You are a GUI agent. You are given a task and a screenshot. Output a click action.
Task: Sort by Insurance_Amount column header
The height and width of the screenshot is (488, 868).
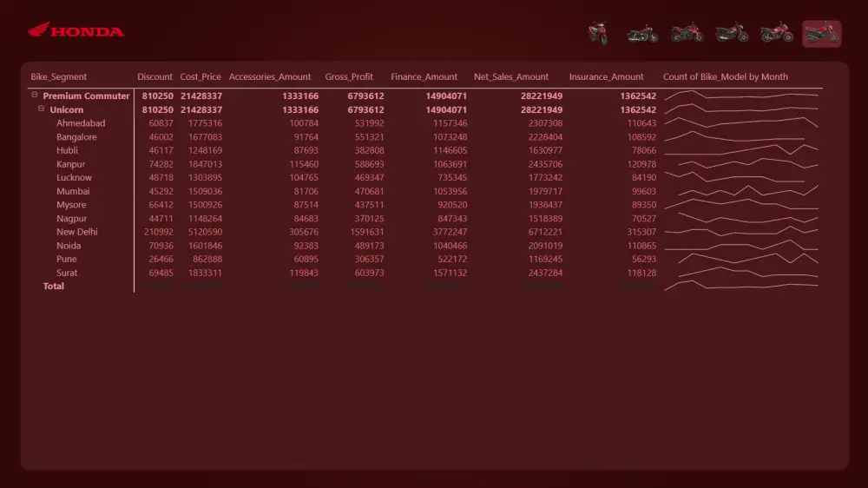(606, 76)
